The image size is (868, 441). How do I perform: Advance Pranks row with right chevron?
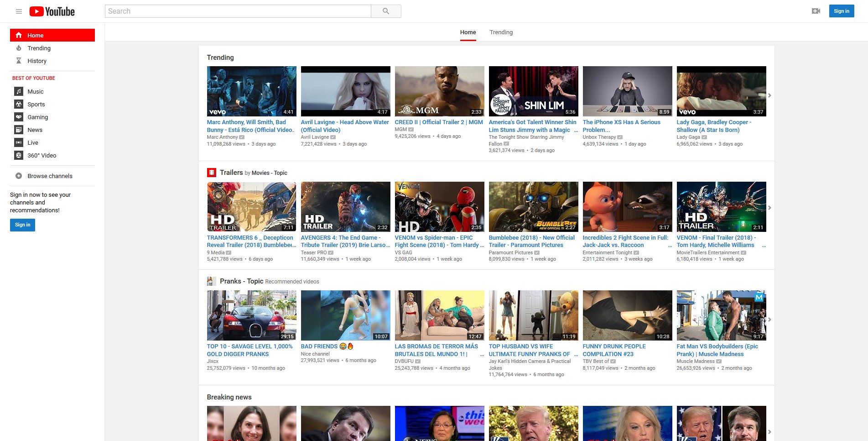pyautogui.click(x=769, y=320)
